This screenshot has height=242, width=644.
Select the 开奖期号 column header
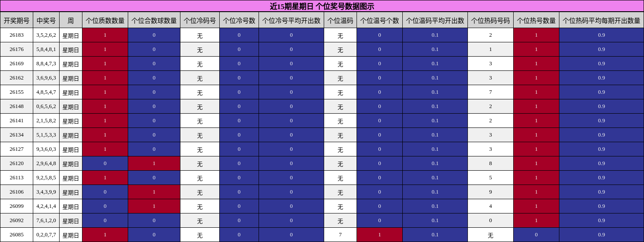coord(16,20)
